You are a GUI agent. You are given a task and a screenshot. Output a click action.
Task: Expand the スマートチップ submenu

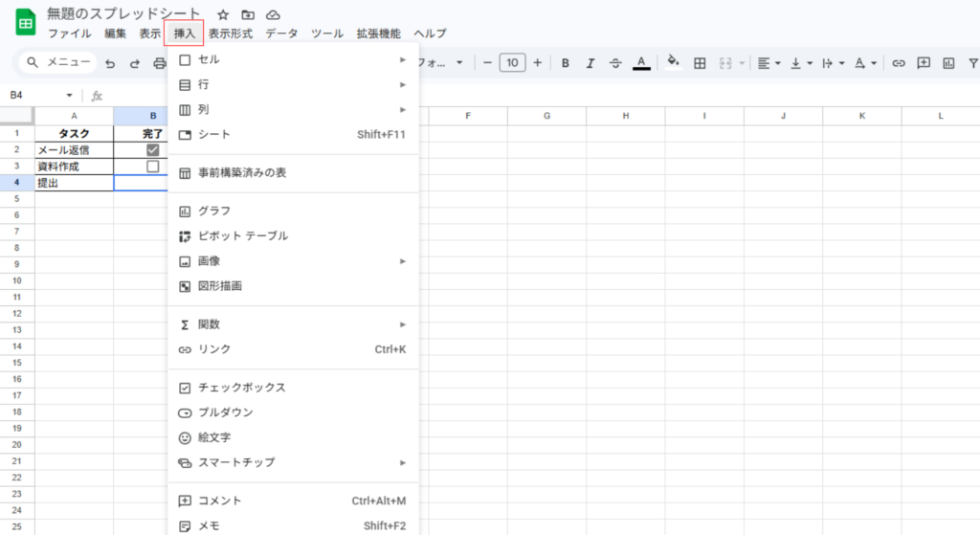point(293,462)
